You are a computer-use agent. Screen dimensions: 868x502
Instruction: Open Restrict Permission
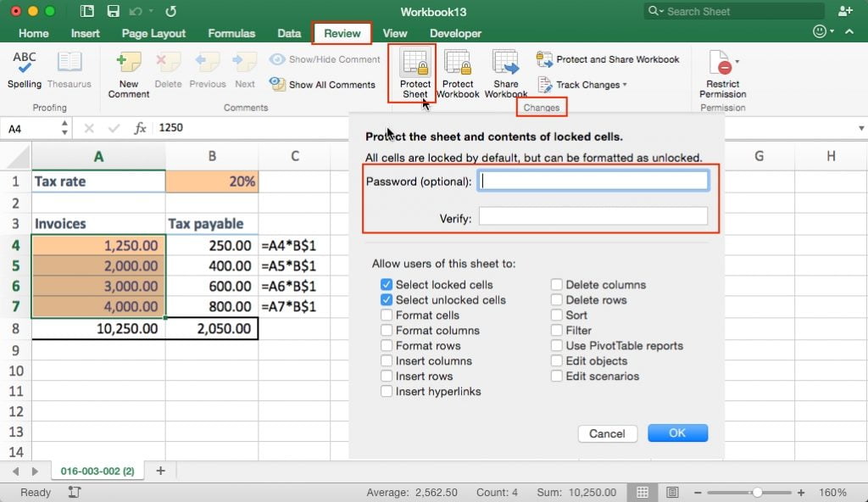(722, 74)
